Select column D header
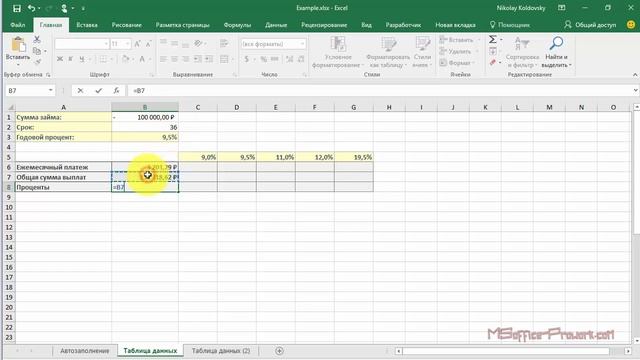Image resolution: width=640 pixels, height=360 pixels. pos(237,107)
